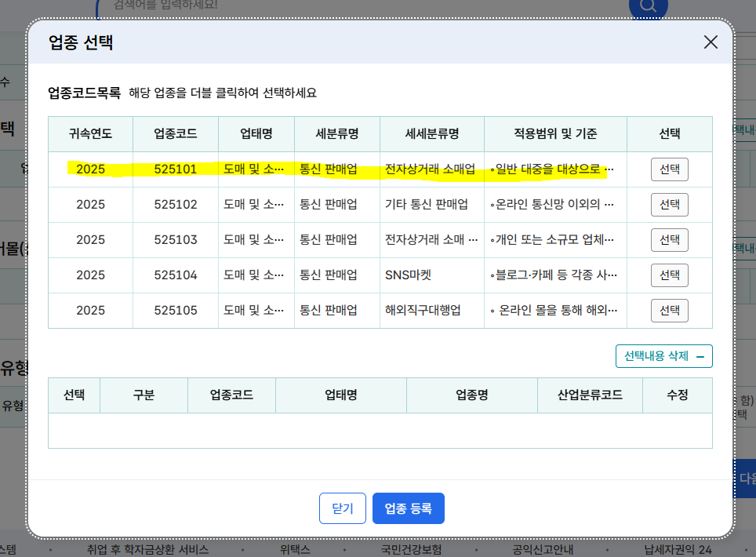Screen dimensions: 756x557
Task: Select row with 업종코드 525101
Action: pyautogui.click(x=669, y=169)
